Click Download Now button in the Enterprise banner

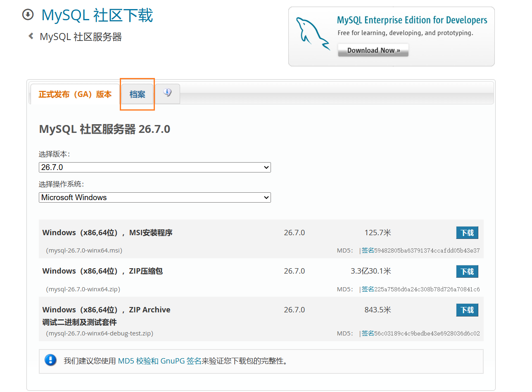pyautogui.click(x=373, y=50)
